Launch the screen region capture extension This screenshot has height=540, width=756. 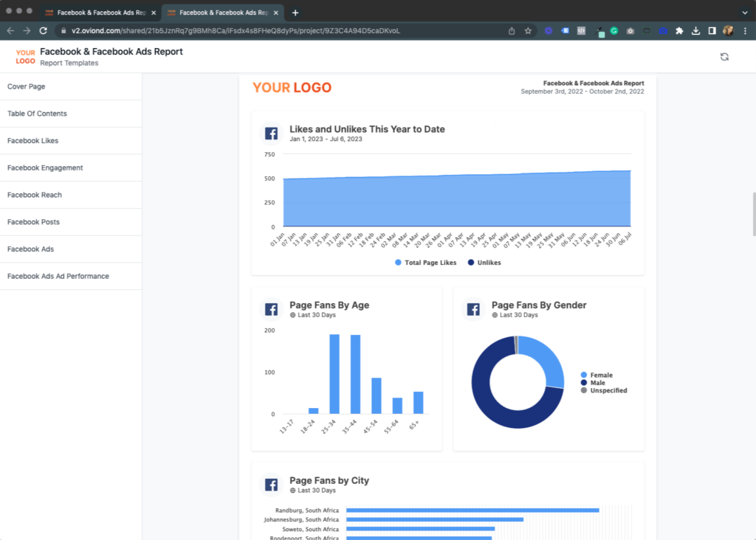pyautogui.click(x=647, y=31)
